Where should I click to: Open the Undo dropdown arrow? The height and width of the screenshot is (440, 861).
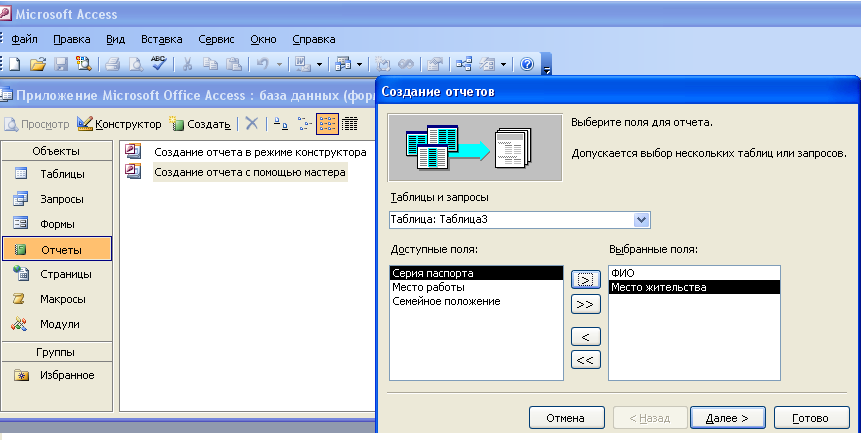click(279, 65)
